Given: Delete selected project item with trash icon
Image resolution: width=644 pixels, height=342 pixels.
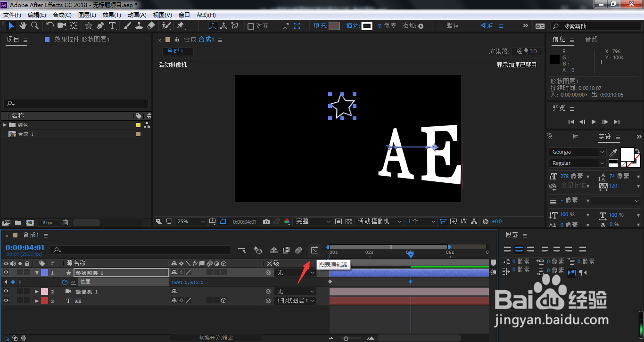Looking at the screenshot, I should click(x=66, y=222).
